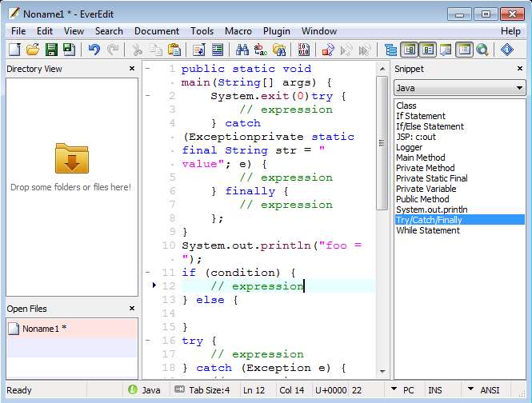Viewport: 532px width, 403px height.
Task: Open the Tools menu
Action: [202, 31]
